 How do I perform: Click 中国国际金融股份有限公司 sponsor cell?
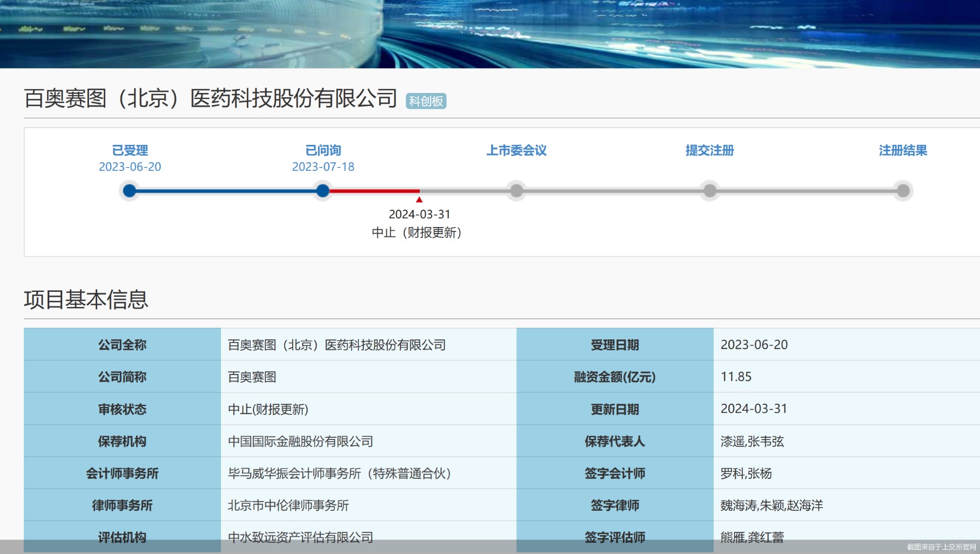(368, 441)
